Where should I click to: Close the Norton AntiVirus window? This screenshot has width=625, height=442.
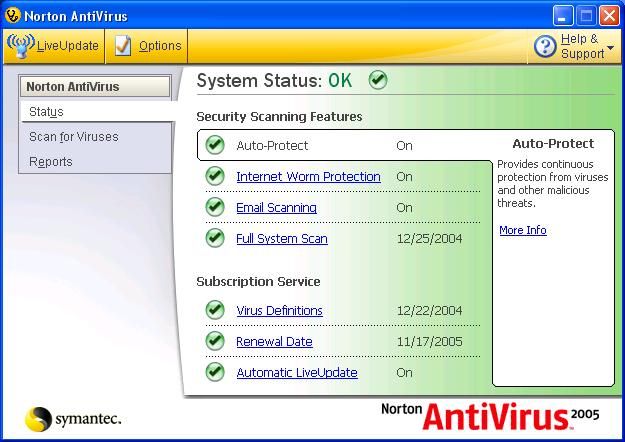[x=610, y=16]
